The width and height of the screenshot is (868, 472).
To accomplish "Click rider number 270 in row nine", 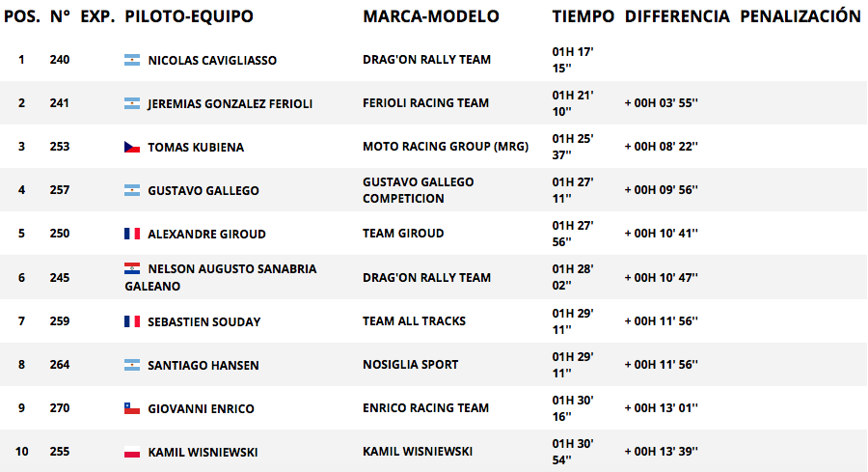I will (60, 408).
